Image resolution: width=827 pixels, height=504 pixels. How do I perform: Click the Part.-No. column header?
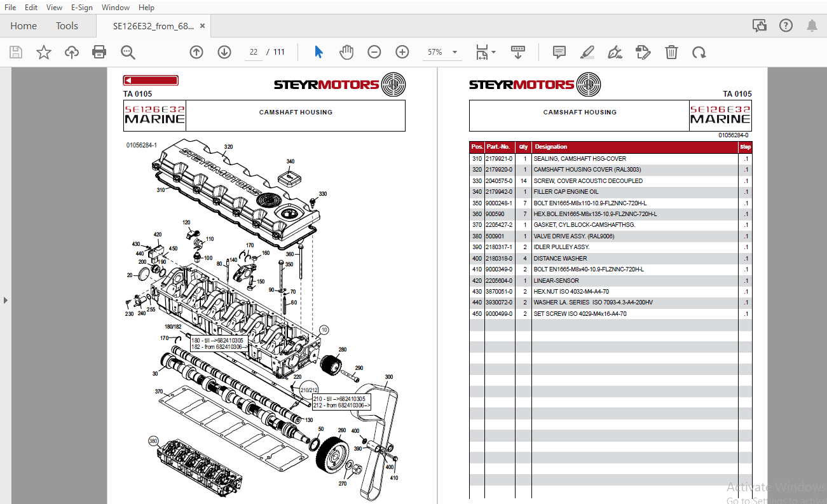pos(499,147)
